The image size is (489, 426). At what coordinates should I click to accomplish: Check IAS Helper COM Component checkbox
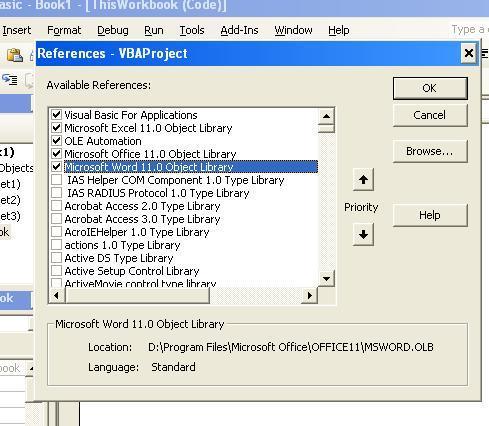57,179
